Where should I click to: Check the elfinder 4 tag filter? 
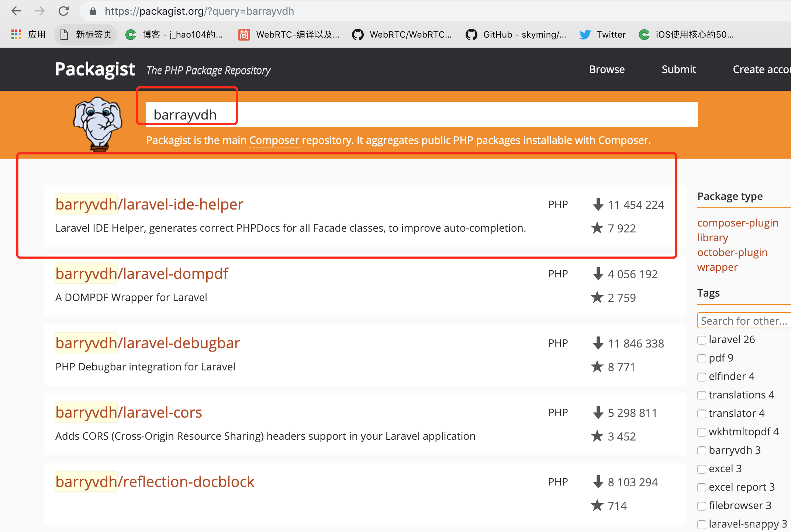(x=702, y=377)
